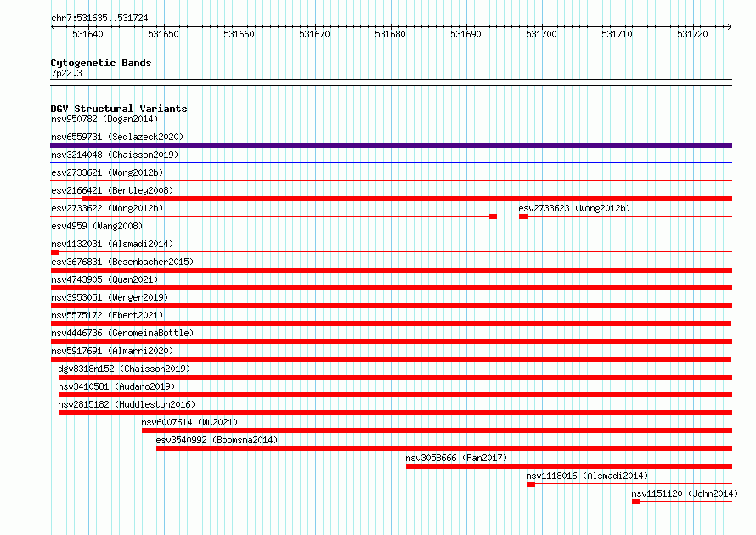Click ruler position 531710

[618, 34]
